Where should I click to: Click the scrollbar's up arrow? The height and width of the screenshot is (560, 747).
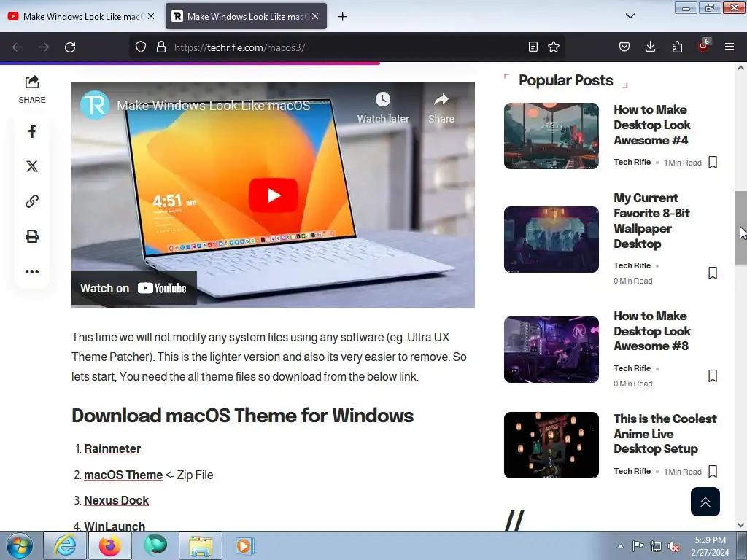740,68
